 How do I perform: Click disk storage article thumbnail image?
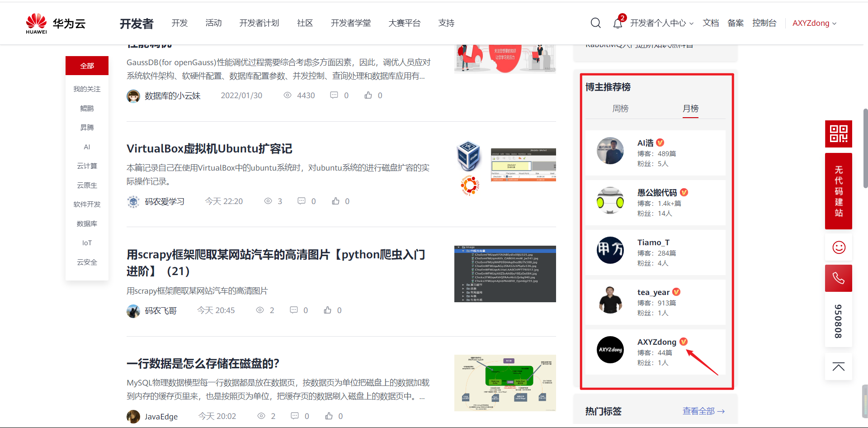pos(505,383)
